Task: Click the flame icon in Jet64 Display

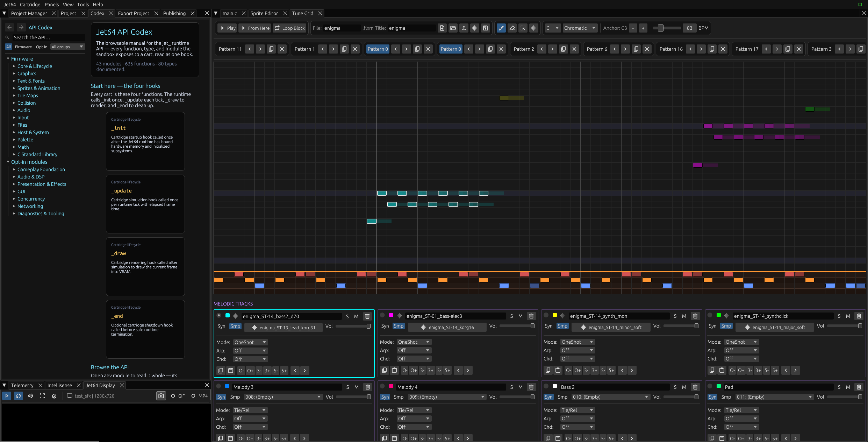Action: pos(54,396)
